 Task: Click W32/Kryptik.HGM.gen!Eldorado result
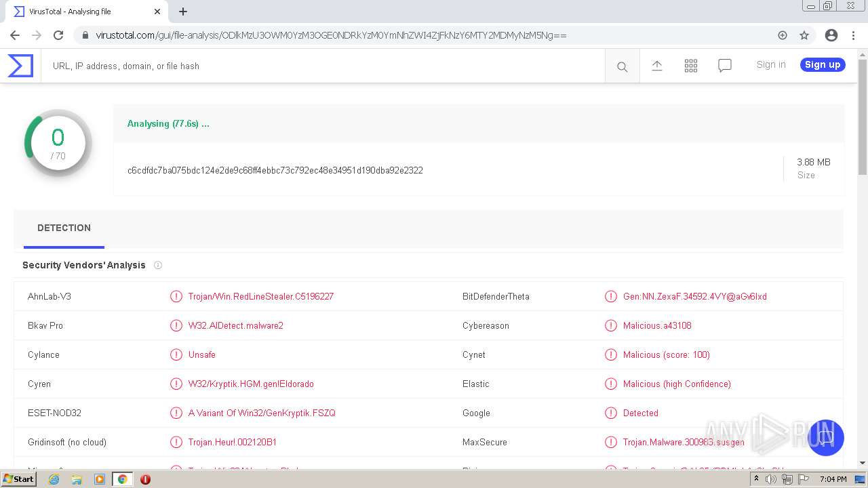251,384
